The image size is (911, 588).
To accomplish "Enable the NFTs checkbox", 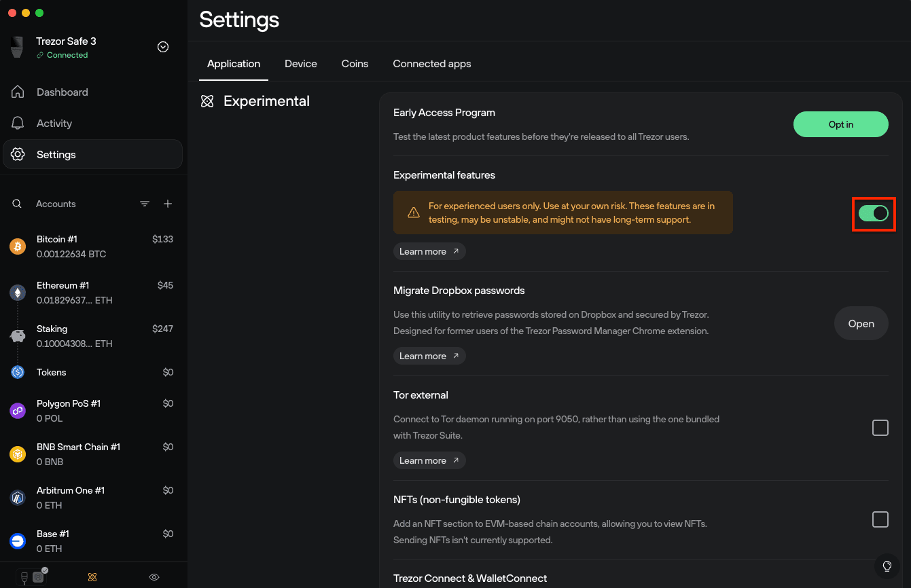I will pyautogui.click(x=880, y=519).
